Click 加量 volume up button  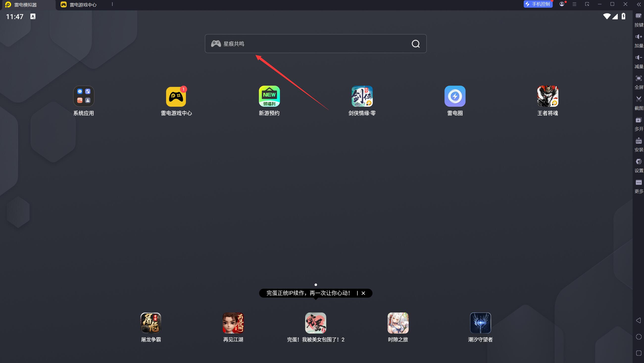(x=639, y=41)
